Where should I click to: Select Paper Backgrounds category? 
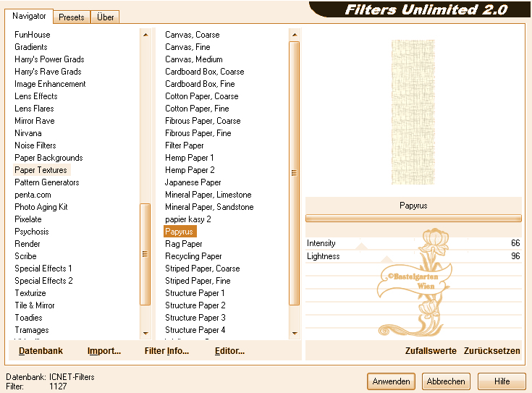(x=48, y=158)
